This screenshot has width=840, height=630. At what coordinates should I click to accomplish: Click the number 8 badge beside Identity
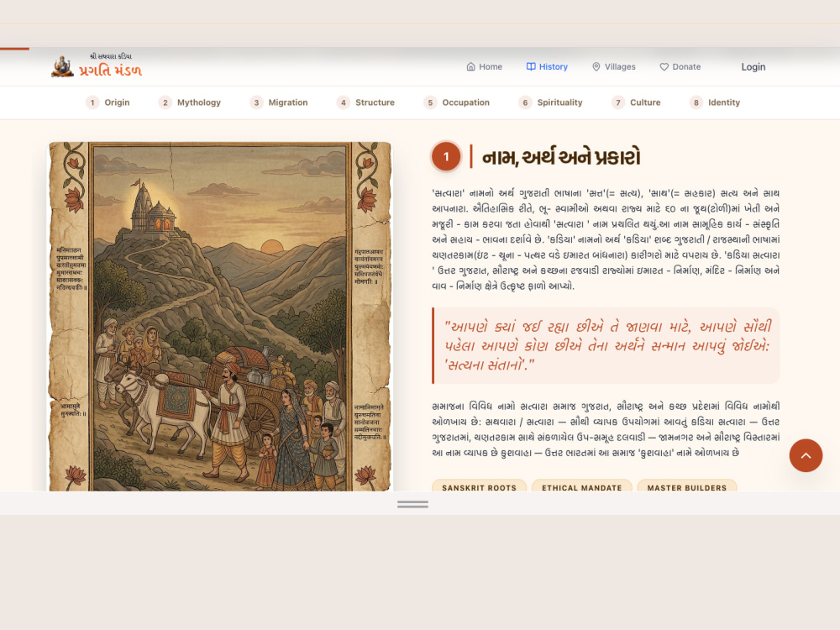coord(696,102)
